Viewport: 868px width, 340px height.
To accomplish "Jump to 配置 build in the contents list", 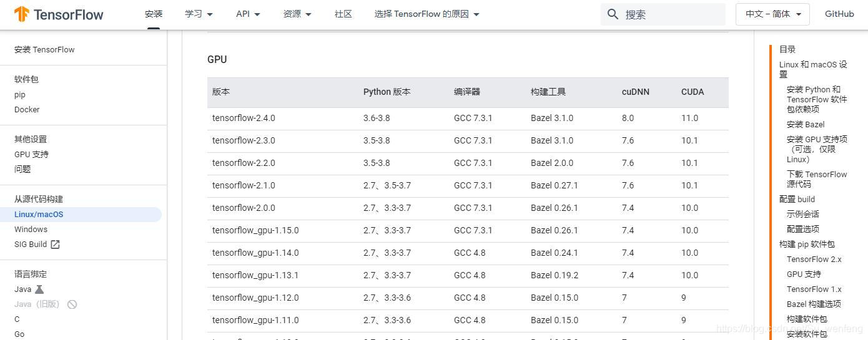I will (797, 200).
